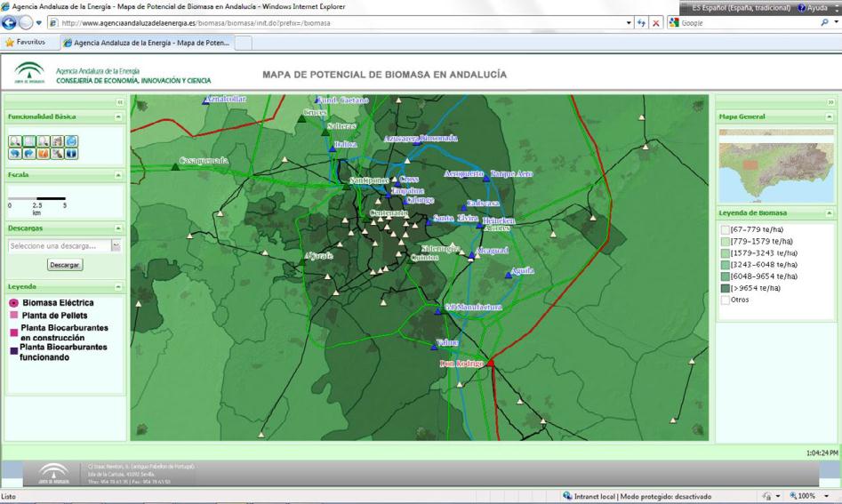Click the Biomasa Eléctrica legend entry
This screenshot has height=504, width=842.
[52, 303]
